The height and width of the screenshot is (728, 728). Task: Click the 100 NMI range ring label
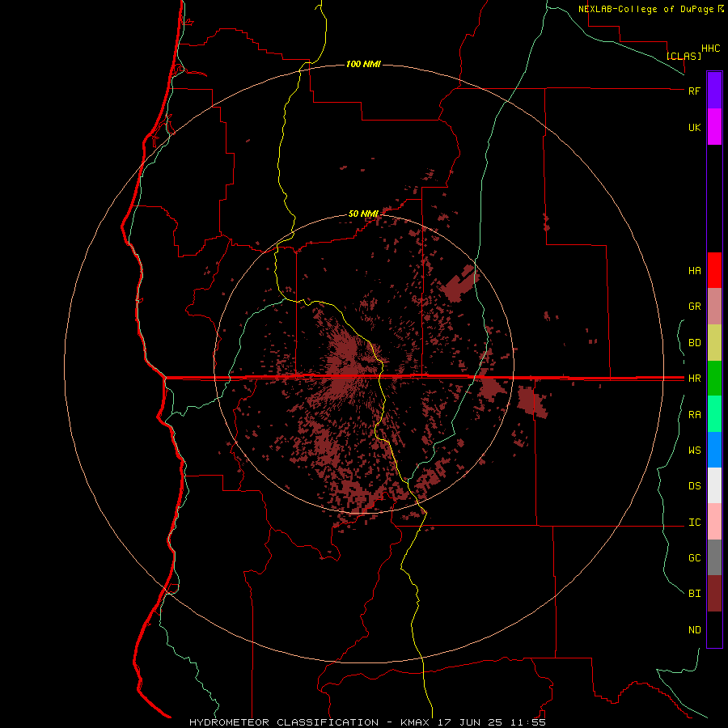tap(363, 64)
